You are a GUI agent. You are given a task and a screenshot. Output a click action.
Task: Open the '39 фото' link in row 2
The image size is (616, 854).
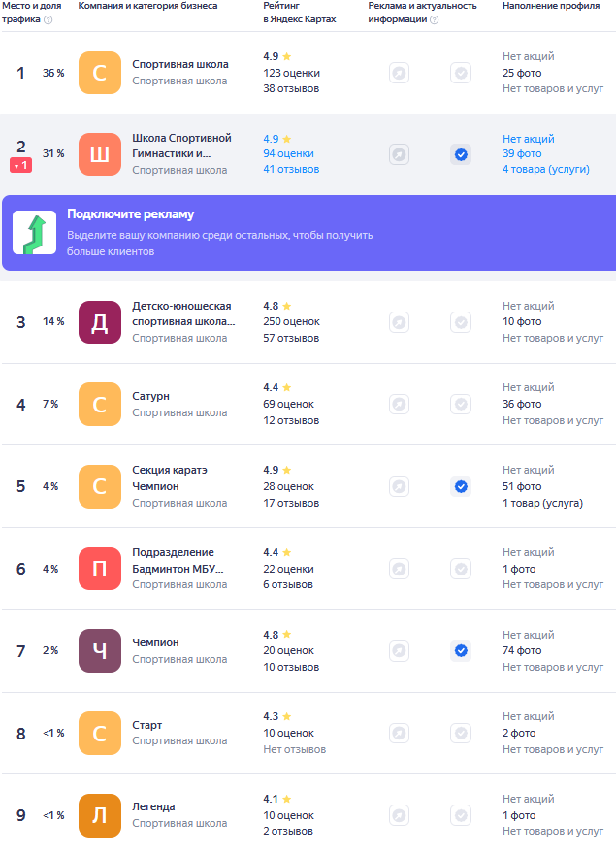pyautogui.click(x=522, y=154)
